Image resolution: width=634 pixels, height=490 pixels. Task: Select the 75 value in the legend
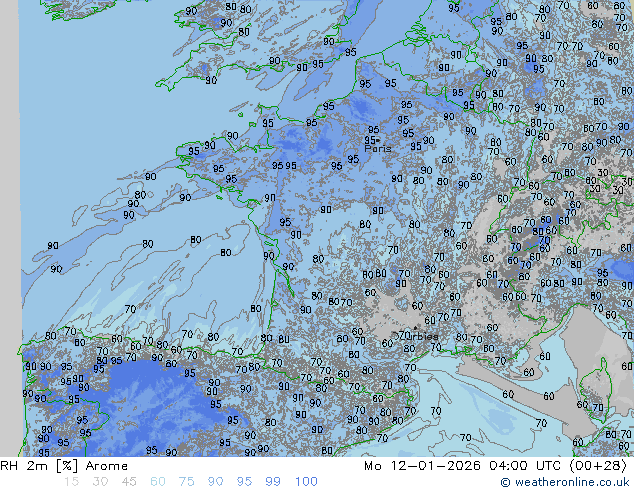(187, 482)
